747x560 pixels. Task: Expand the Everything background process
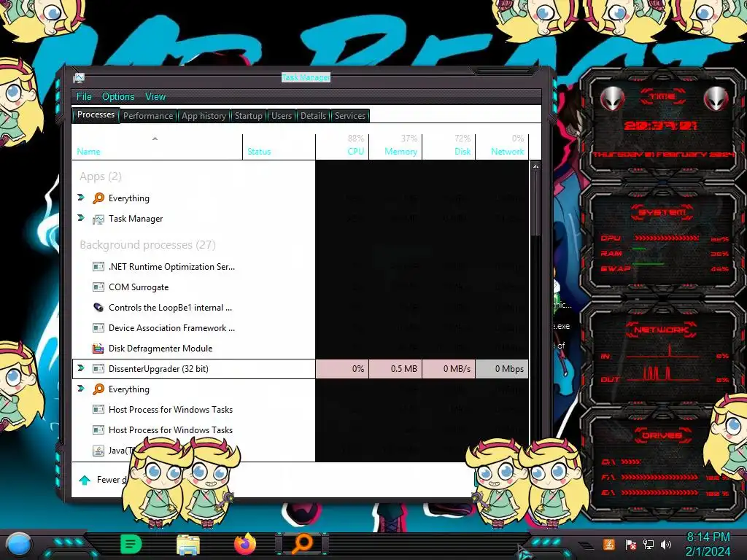(81, 389)
